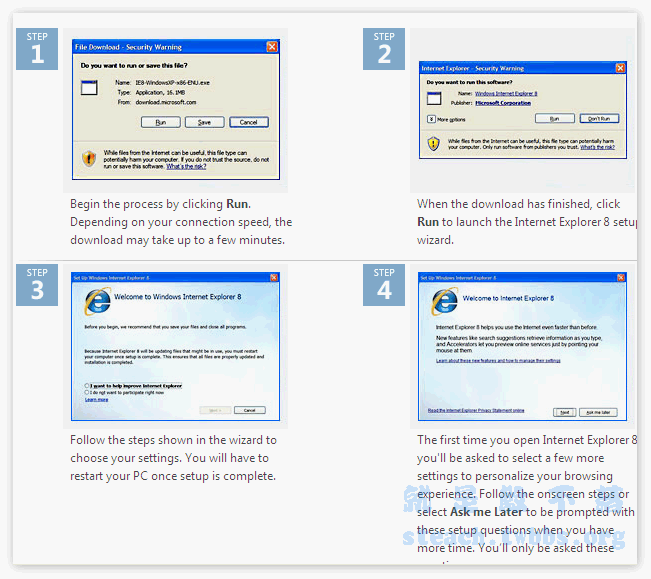
Task: Open "Learn about these new features" link
Action: point(498,361)
